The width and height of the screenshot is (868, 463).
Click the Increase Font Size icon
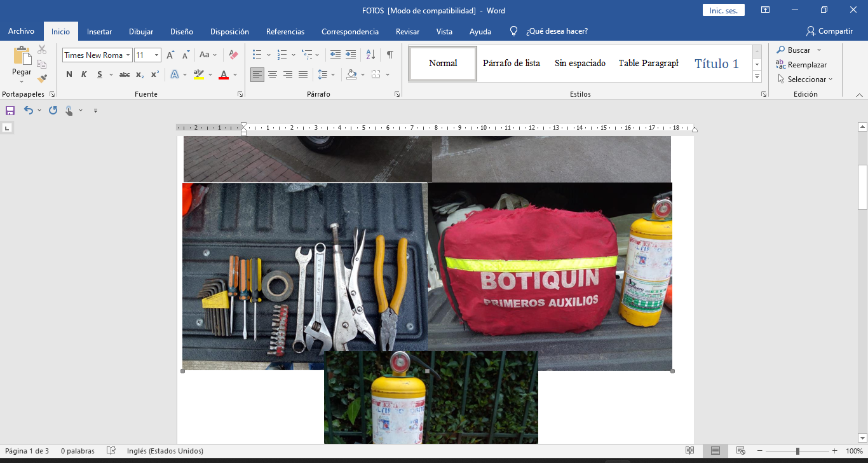pyautogui.click(x=170, y=55)
